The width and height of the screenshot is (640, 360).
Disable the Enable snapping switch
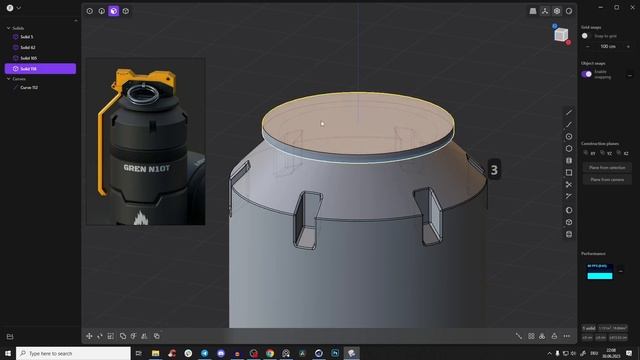pyautogui.click(x=587, y=74)
